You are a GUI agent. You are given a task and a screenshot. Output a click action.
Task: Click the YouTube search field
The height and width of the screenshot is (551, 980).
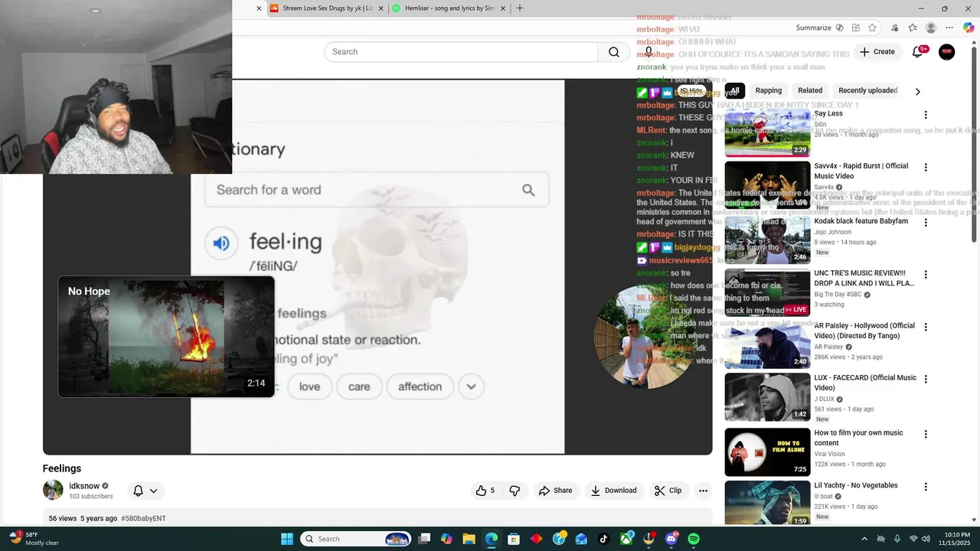click(x=461, y=52)
